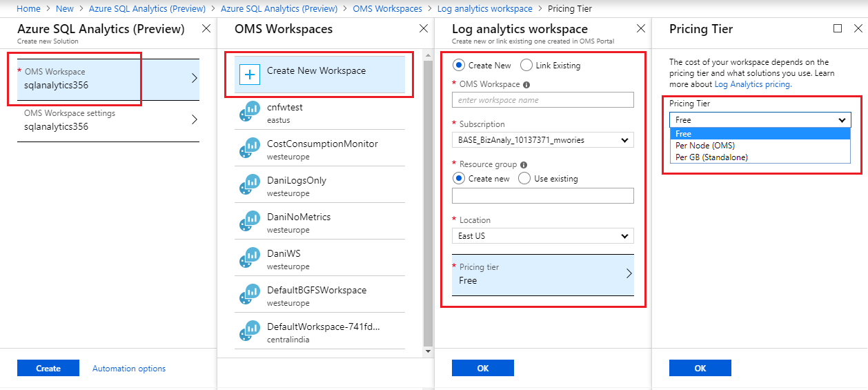Select the Link Existing radio button
The height and width of the screenshot is (390, 868).
click(526, 65)
